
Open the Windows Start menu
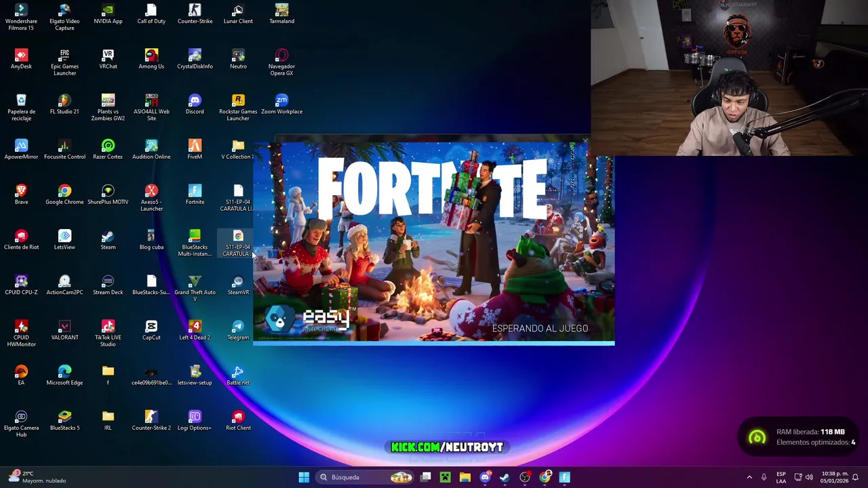coord(304,477)
